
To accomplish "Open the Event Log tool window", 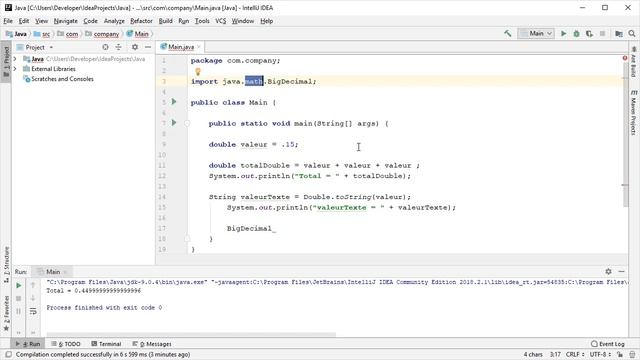I will [607, 344].
